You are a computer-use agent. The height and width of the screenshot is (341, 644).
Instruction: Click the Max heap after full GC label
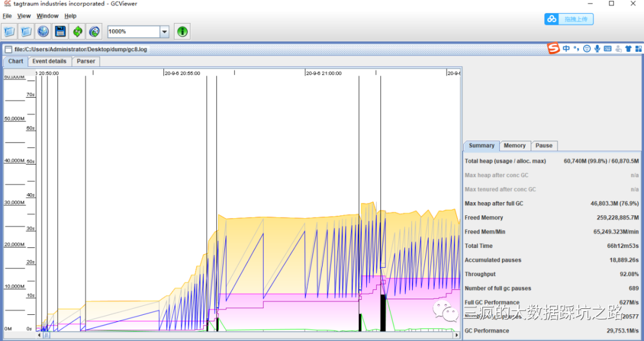click(494, 203)
